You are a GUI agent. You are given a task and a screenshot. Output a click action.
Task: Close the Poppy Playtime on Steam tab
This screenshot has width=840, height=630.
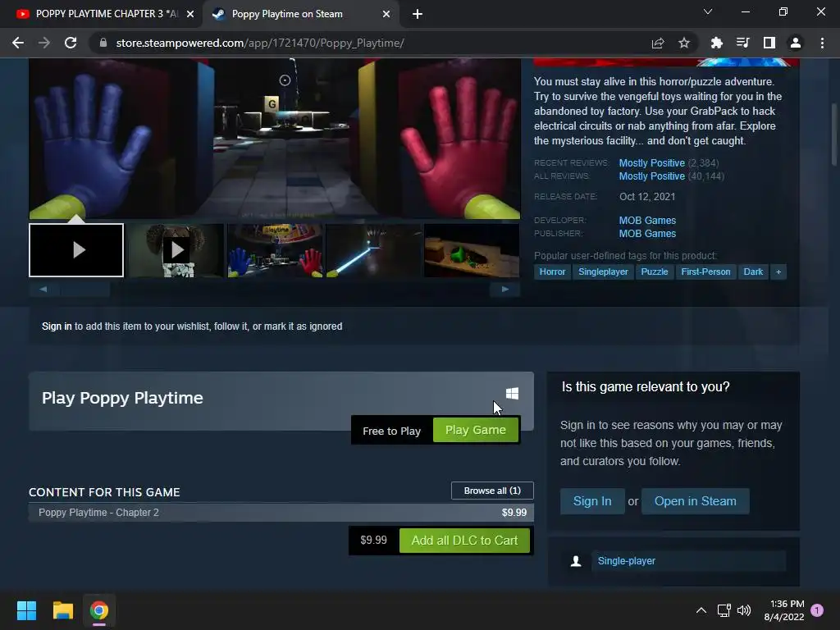coord(386,14)
